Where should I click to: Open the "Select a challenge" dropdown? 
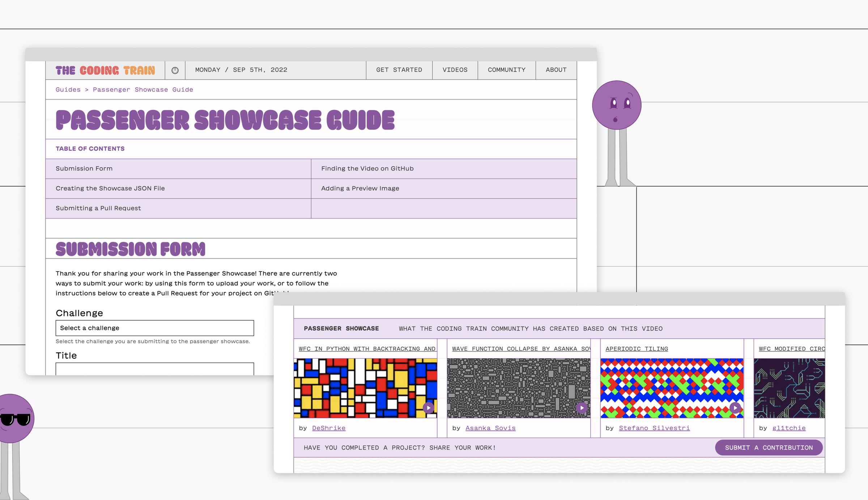[154, 328]
